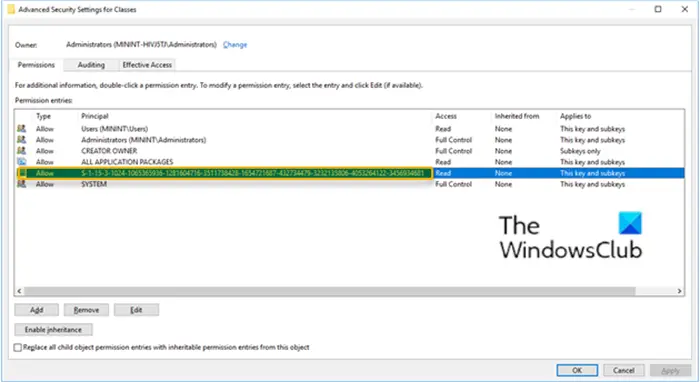700x382 pixels.
Task: Click the highlighted SID entry icon
Action: (22, 173)
